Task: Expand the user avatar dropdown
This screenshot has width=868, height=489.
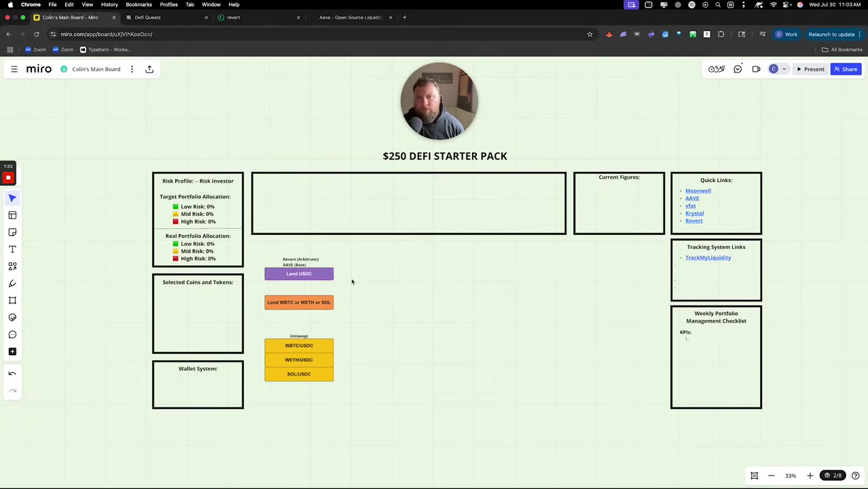Action: 784,69
